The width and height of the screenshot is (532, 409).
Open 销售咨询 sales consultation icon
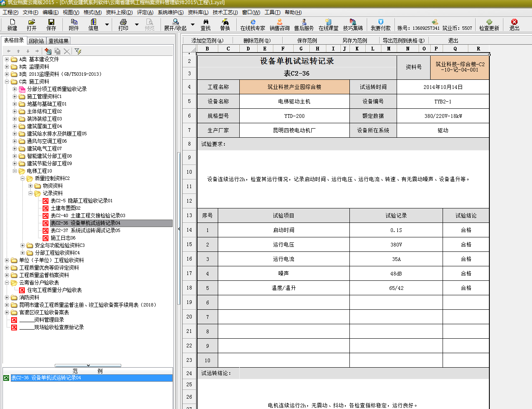tap(280, 24)
